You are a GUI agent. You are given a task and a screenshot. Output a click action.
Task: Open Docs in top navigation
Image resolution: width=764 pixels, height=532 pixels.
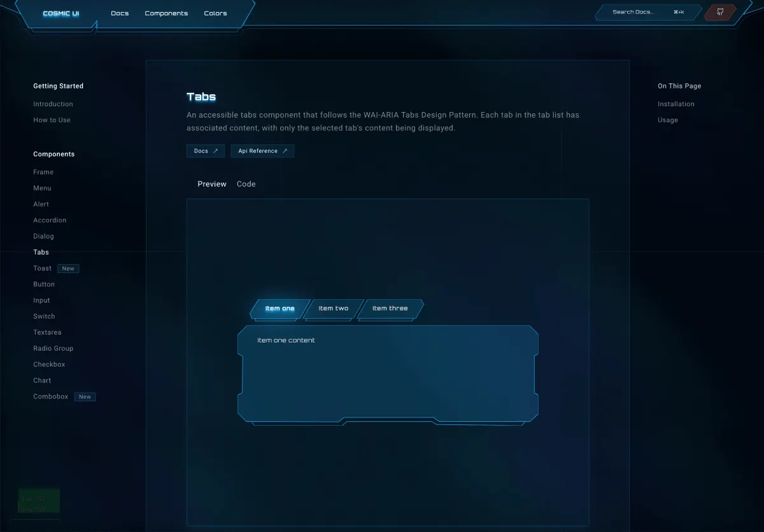tap(120, 13)
